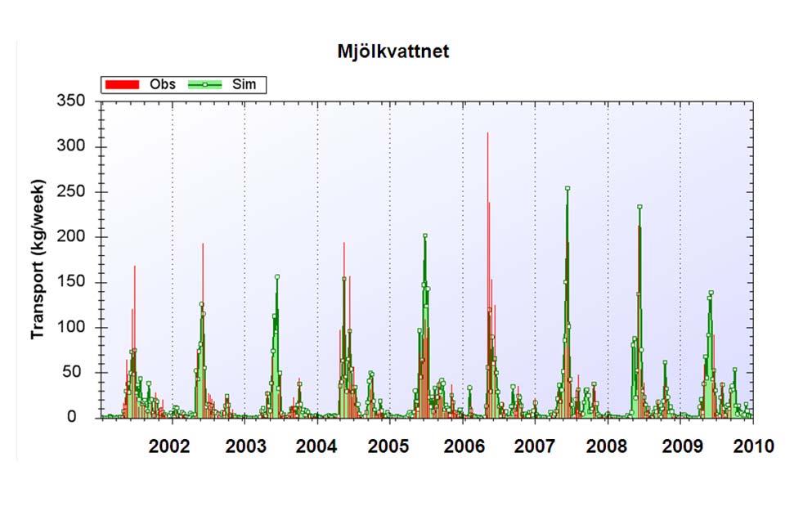Click the 350 y-axis label
The image size is (812, 520).
71,101
